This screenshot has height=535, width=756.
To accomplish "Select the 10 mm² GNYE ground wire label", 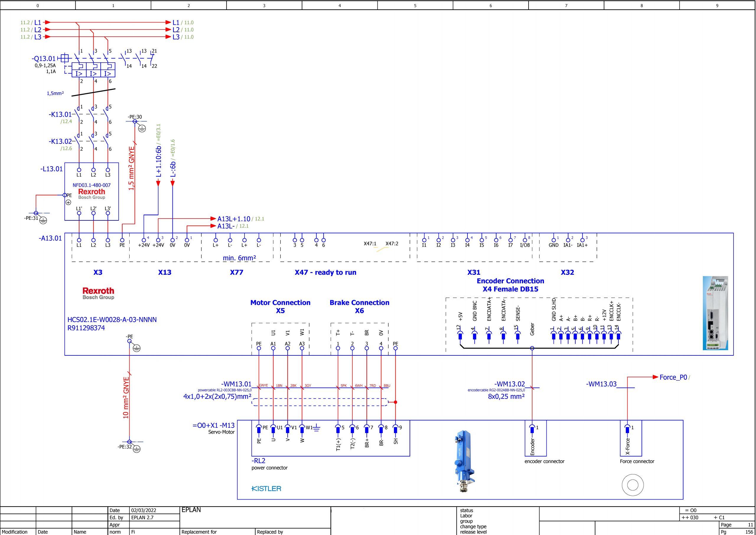I will [126, 398].
